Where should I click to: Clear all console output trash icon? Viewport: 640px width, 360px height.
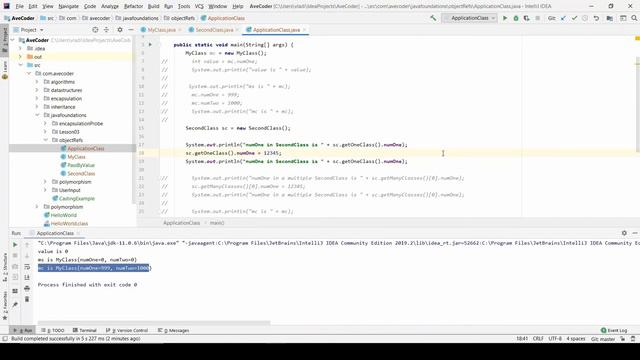click(27, 299)
